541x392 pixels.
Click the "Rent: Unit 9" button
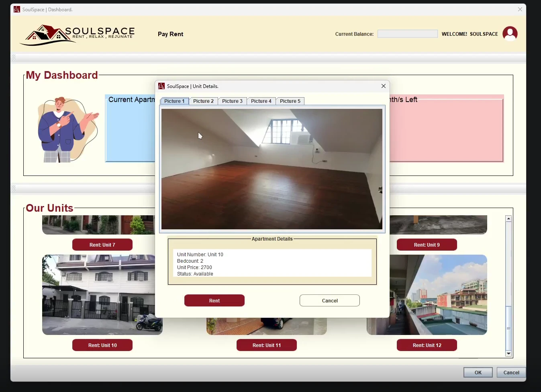click(427, 245)
